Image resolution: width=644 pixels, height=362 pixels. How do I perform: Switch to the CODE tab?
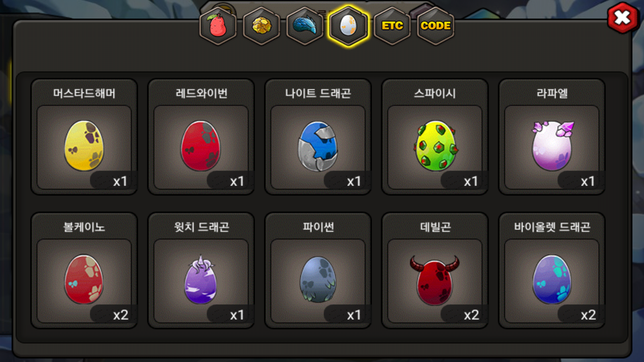435,26
